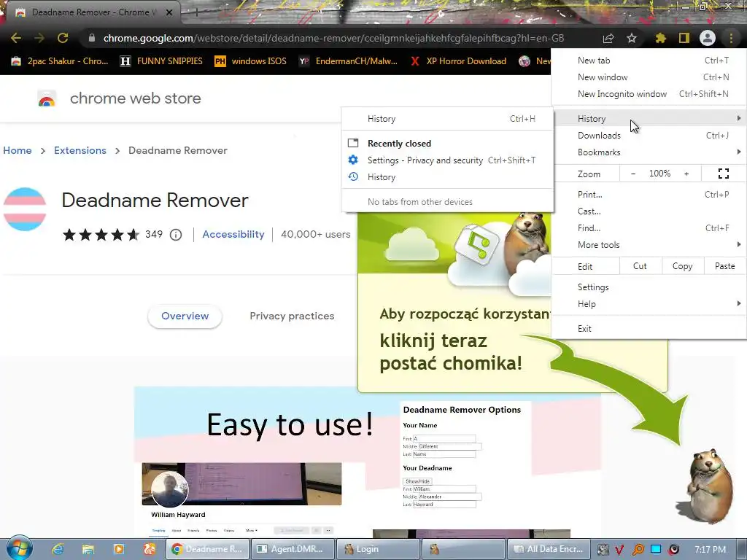This screenshot has height=560, width=747.
Task: Choose New tab from Chrome menu
Action: click(649, 61)
